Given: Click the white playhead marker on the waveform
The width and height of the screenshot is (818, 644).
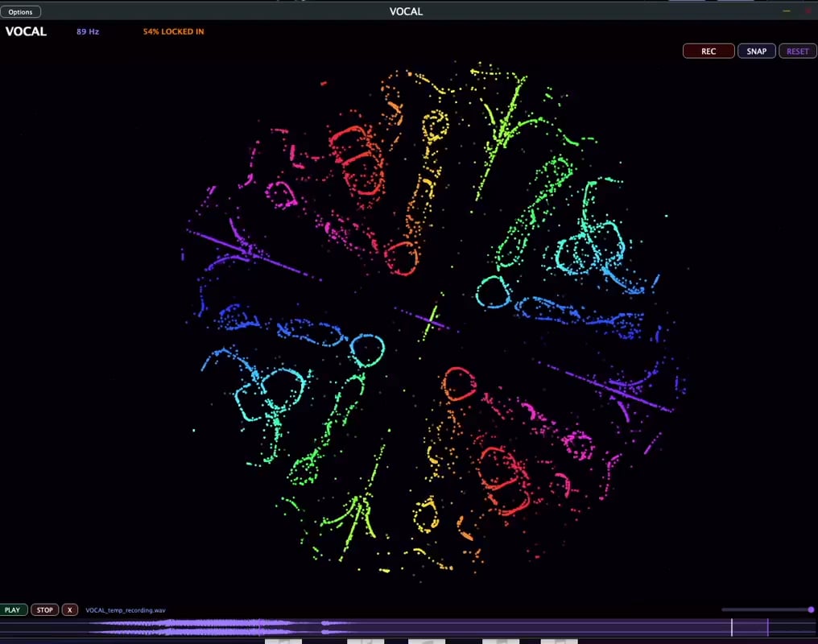Looking at the screenshot, I should point(732,627).
